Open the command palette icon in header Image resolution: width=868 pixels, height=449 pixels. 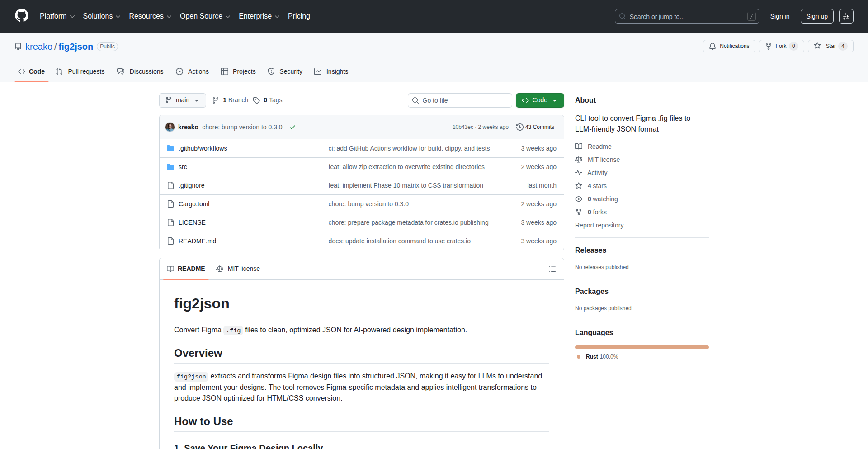pos(846,16)
